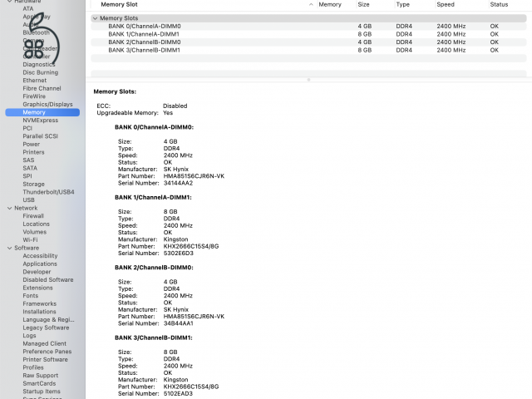Open Applications under Software

click(40, 264)
